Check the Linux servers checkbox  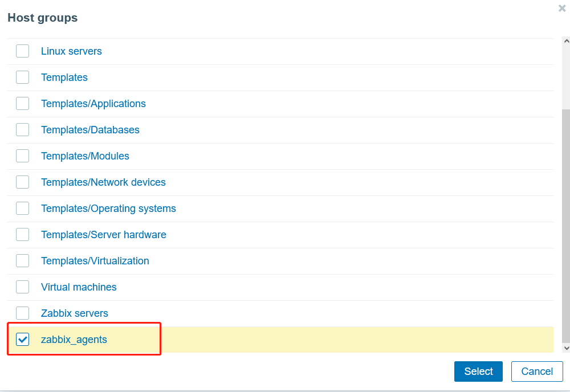click(22, 51)
